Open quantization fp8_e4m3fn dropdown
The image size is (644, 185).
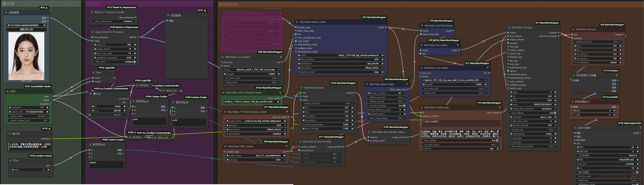341,63
